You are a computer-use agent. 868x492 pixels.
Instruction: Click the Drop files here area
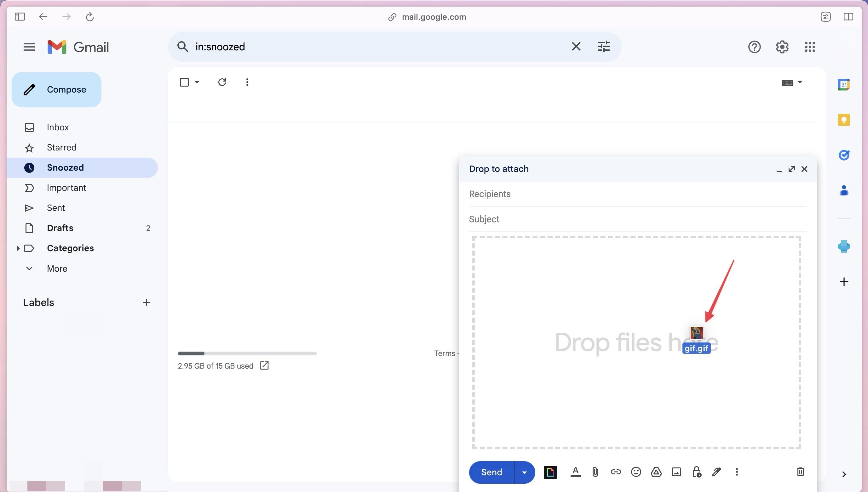tap(636, 342)
